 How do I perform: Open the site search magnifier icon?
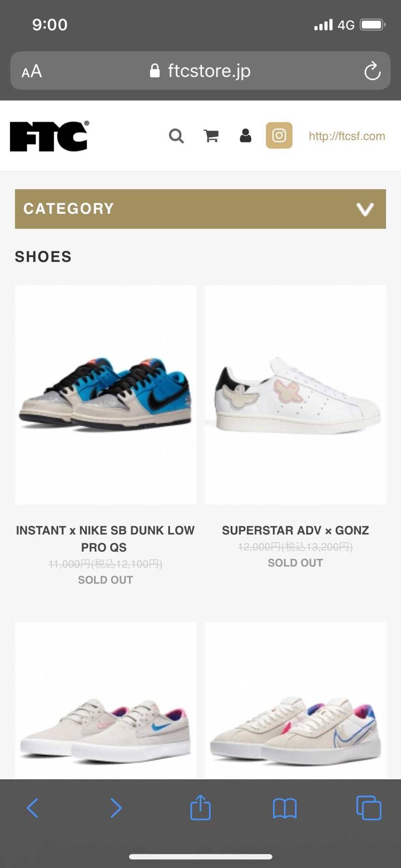click(x=176, y=136)
